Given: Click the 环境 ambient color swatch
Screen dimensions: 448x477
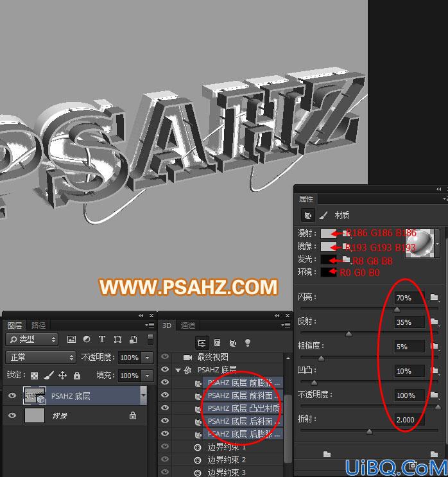Looking at the screenshot, I should 329,272.
